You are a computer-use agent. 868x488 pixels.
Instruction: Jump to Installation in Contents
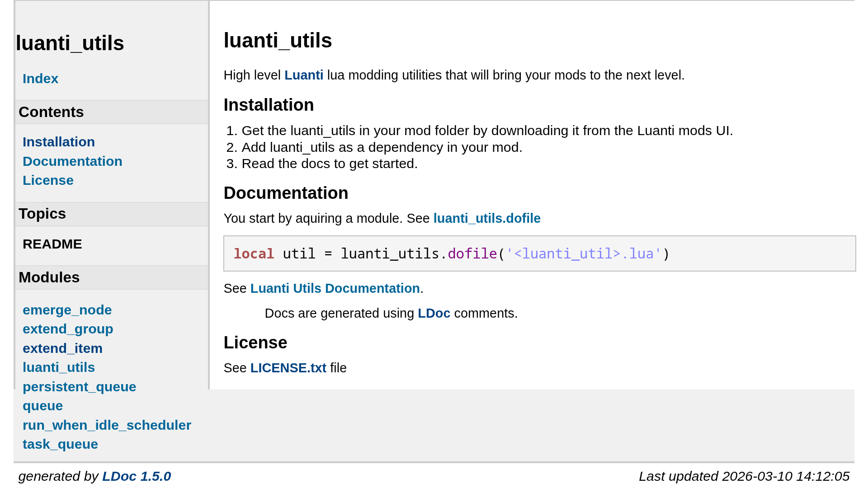click(x=59, y=142)
